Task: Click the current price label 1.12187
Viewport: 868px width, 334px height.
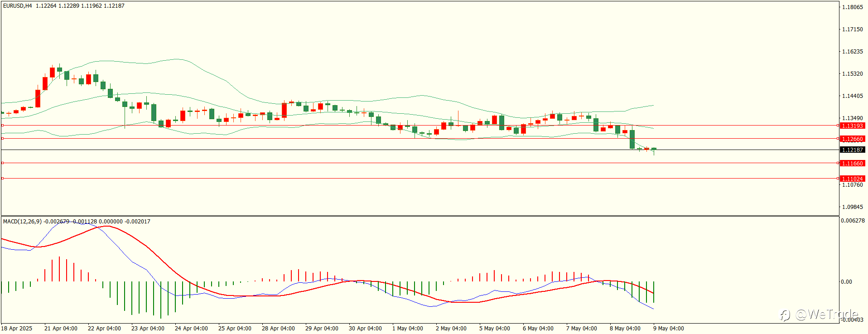Action: click(852, 150)
